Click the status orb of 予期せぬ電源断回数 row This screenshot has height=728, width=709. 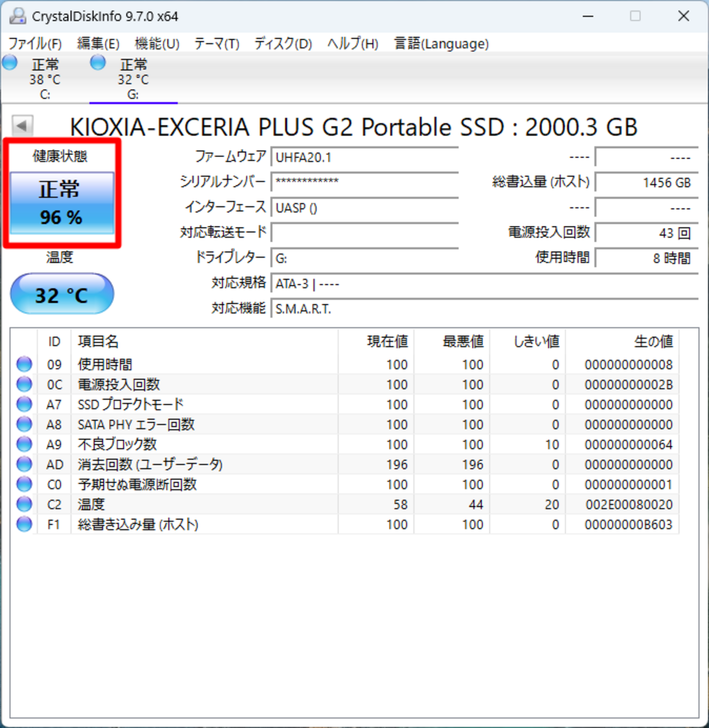[24, 484]
